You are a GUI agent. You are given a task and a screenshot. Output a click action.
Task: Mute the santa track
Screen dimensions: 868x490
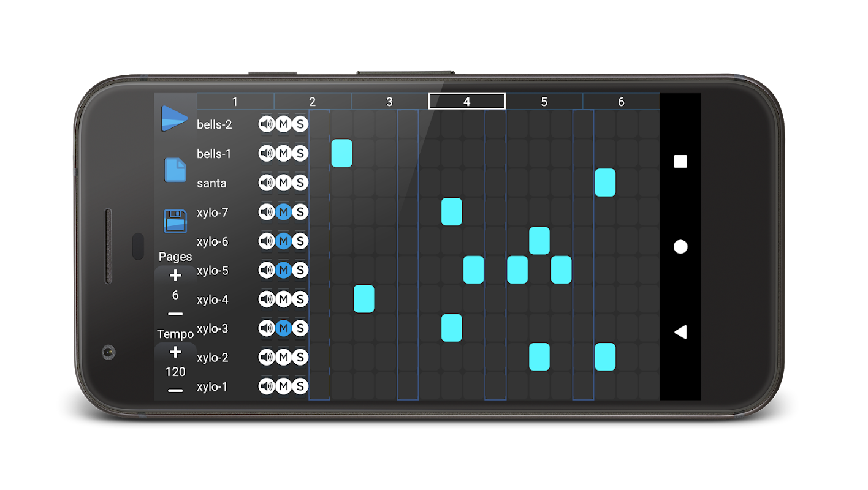pos(283,183)
